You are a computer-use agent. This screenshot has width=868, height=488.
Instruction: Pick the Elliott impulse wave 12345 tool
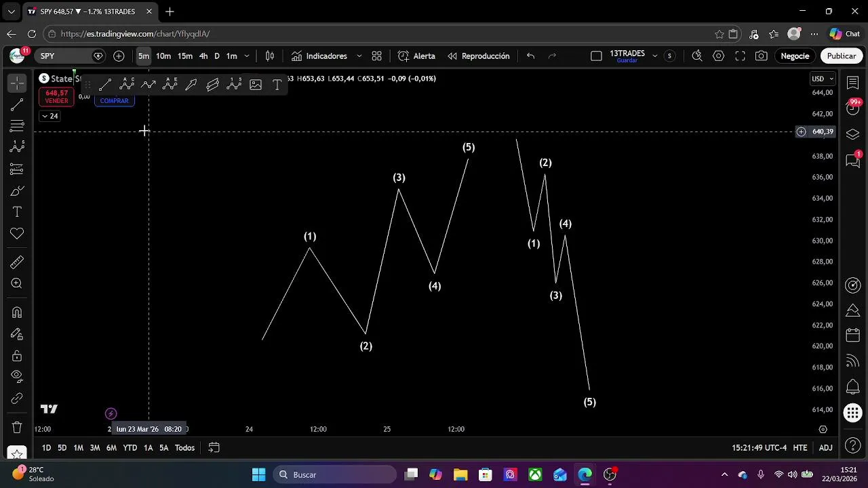[235, 85]
